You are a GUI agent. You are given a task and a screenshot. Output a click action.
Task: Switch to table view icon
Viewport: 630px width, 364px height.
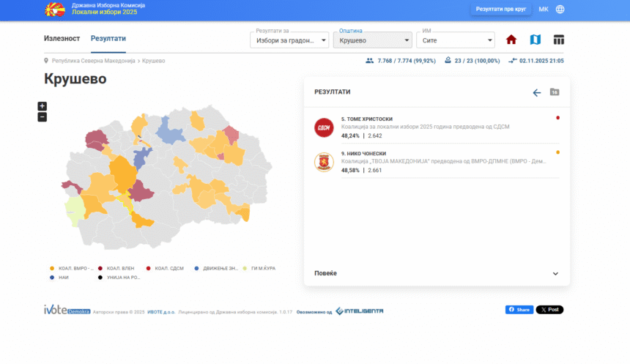559,40
